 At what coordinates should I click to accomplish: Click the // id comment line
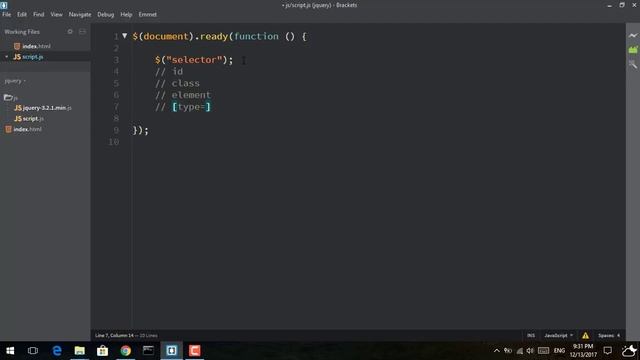169,71
